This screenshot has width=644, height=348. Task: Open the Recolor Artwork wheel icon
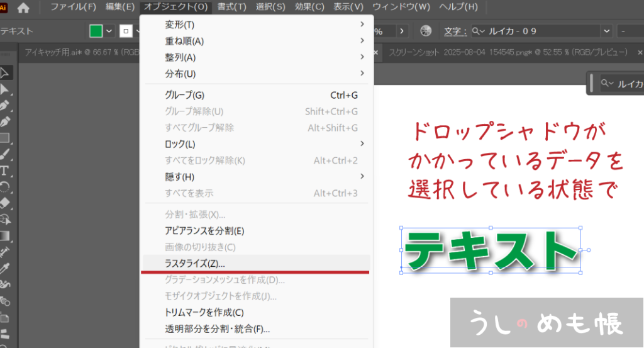(426, 31)
